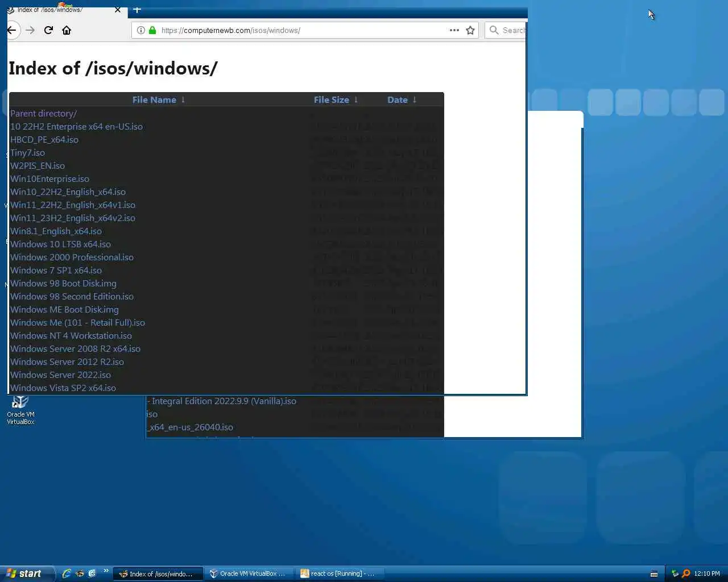
Task: Bookmark this page with the star icon
Action: [x=470, y=30]
